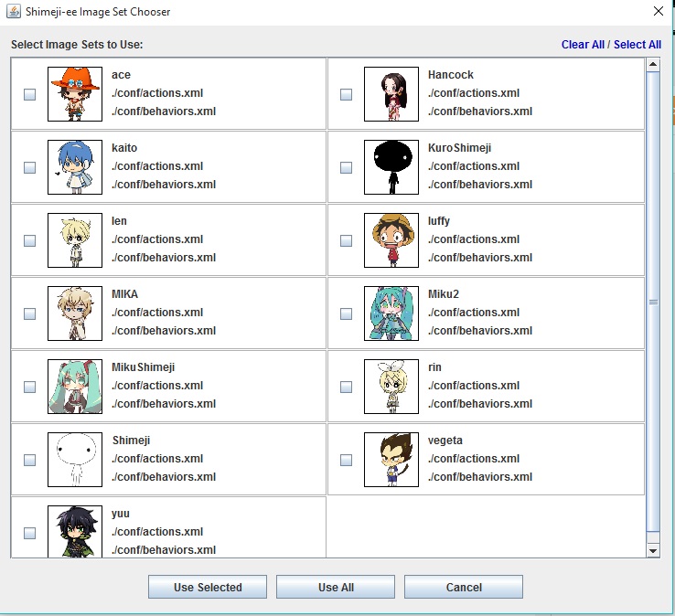Enable the Shimeji checkbox
This screenshot has height=616, width=675.
point(29,460)
